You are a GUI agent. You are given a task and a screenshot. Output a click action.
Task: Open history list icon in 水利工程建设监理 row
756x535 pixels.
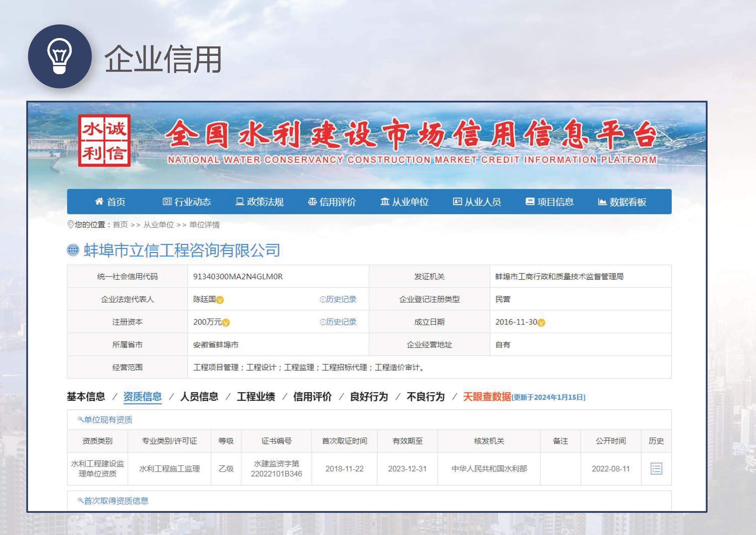[x=656, y=469]
